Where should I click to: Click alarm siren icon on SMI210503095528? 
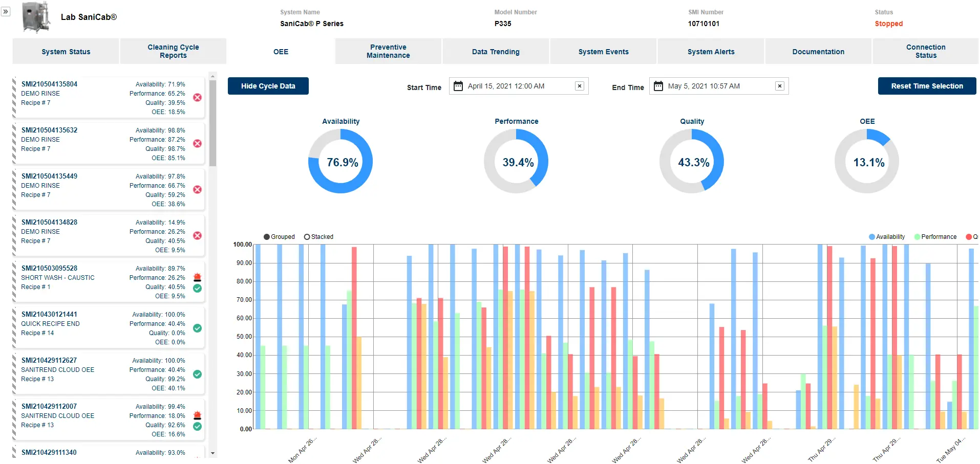click(x=197, y=277)
